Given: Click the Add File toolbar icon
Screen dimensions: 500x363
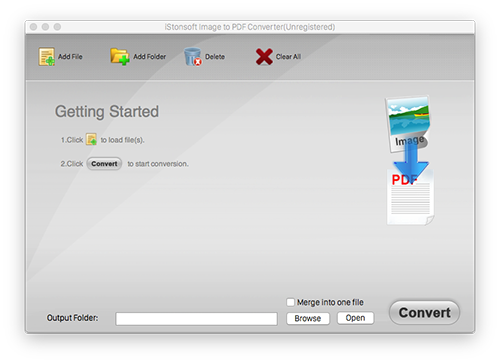Looking at the screenshot, I should click(x=46, y=56).
